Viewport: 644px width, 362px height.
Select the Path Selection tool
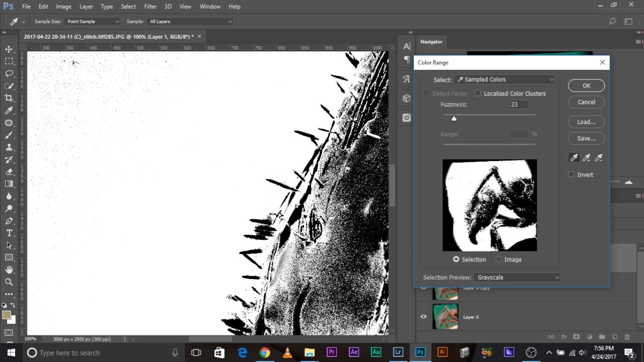[9, 245]
